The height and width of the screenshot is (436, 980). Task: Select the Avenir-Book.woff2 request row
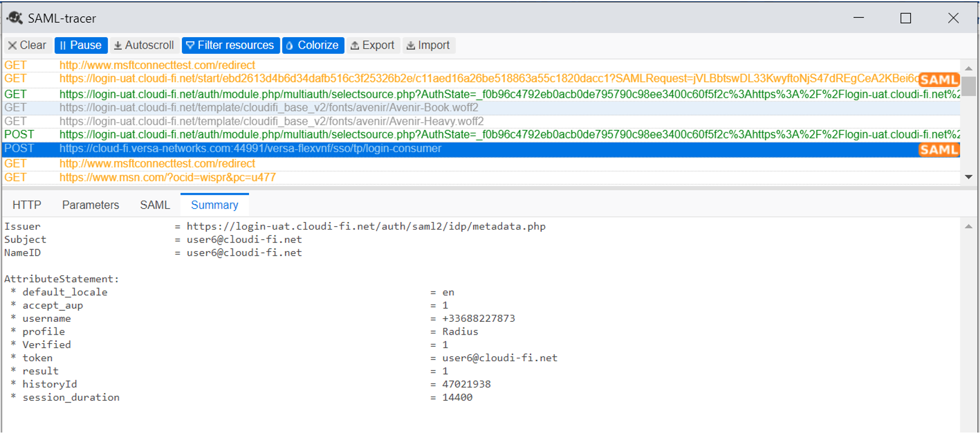(481, 108)
